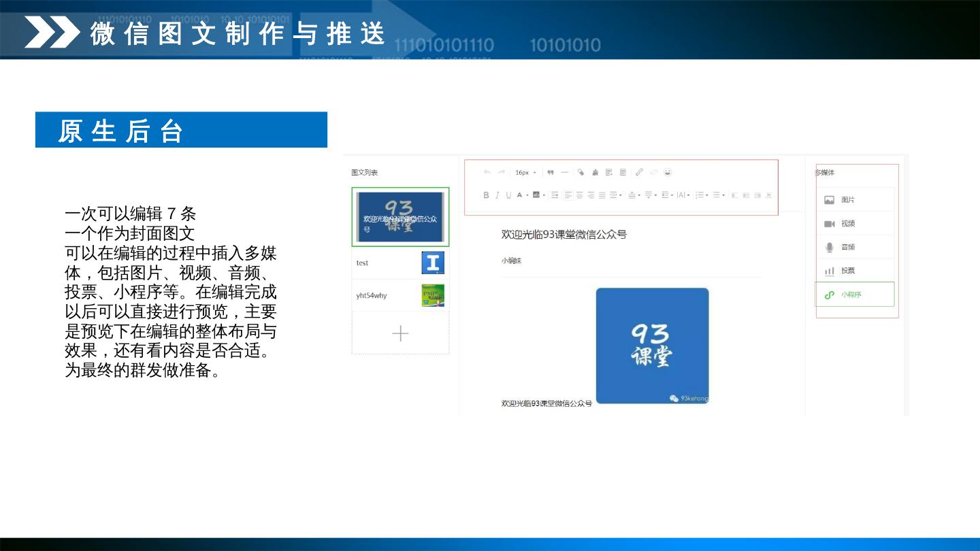This screenshot has width=980, height=551.
Task: Clear formatting with the broom icon
Action: point(595,173)
